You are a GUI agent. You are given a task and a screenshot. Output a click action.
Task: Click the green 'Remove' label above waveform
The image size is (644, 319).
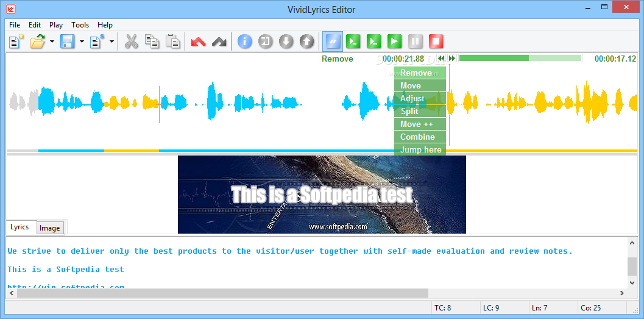point(337,59)
